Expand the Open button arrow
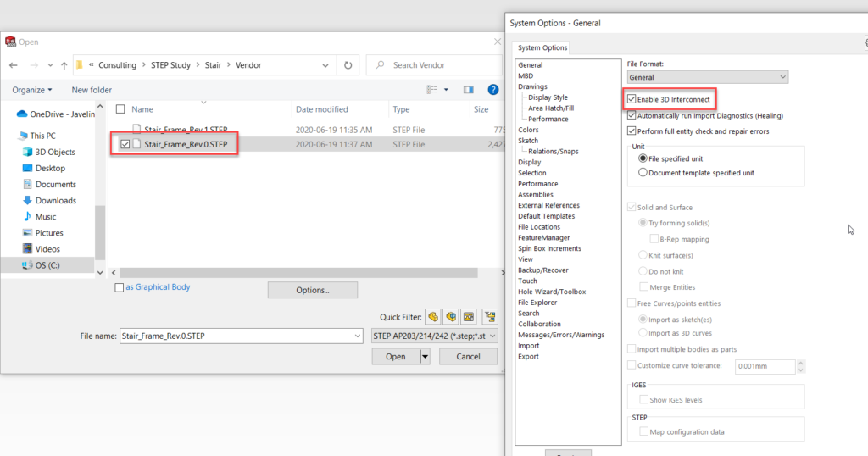868x456 pixels. coord(426,356)
